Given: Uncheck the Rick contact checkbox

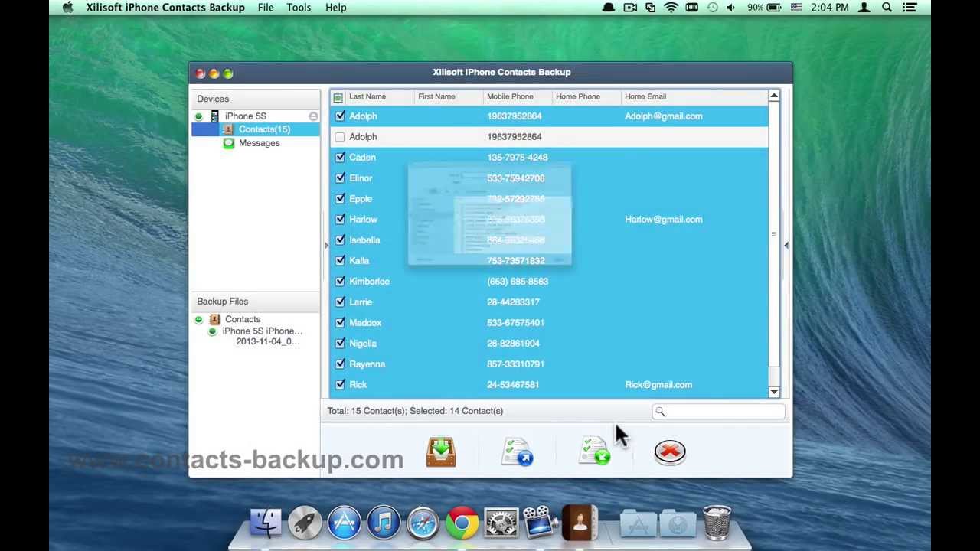Looking at the screenshot, I should pos(340,385).
